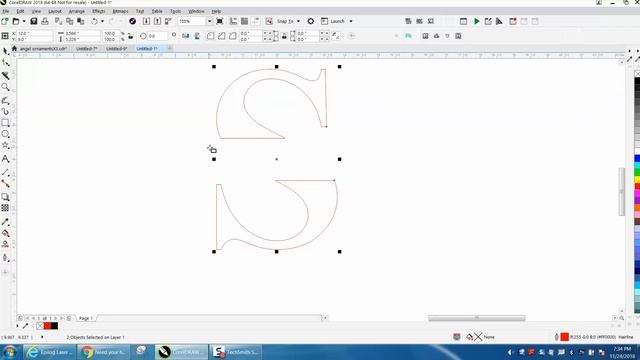Image resolution: width=640 pixels, height=360 pixels.
Task: Select the Drop Shadow effects tool
Action: tap(5, 197)
